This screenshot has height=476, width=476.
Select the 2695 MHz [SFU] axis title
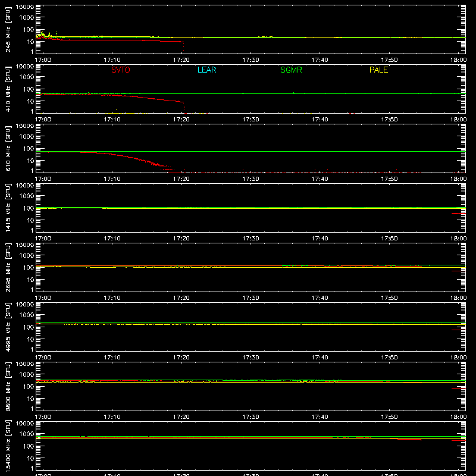8,267
